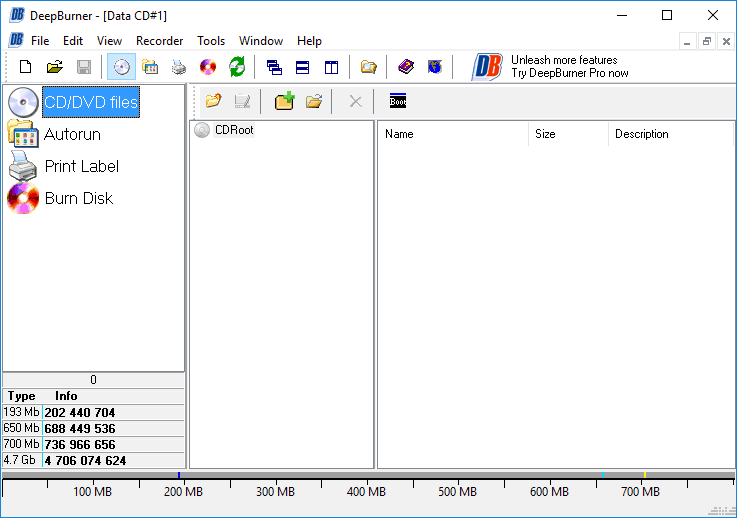Click the Info column header in size table
Viewport: 737px width, 518px height.
click(66, 396)
